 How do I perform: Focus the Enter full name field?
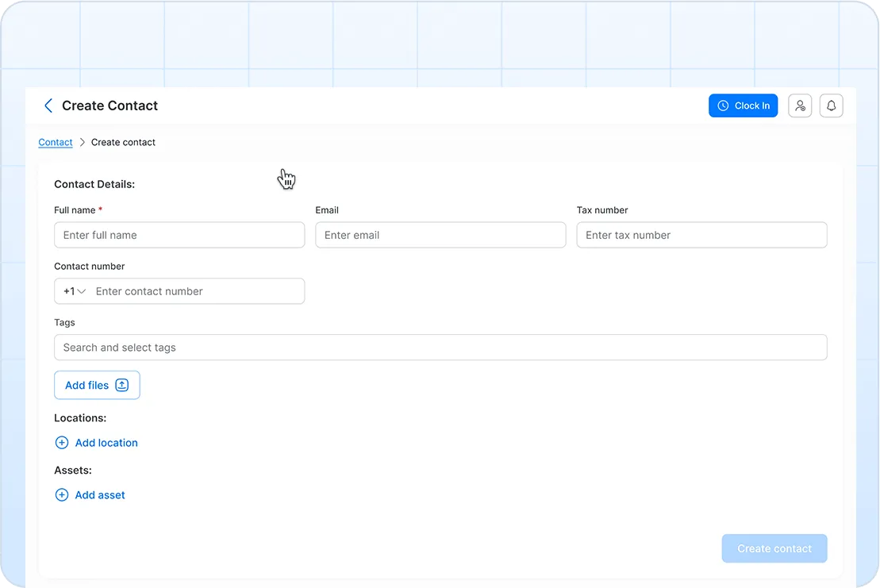[179, 235]
